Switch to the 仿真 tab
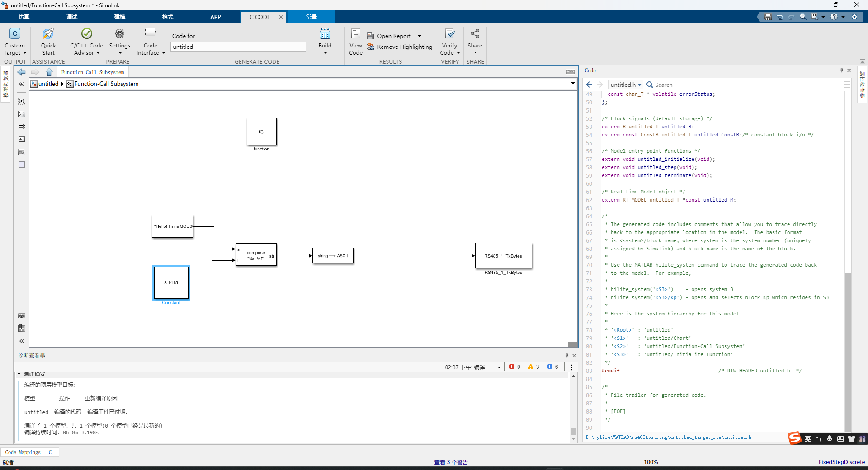This screenshot has height=470, width=868. pos(24,17)
